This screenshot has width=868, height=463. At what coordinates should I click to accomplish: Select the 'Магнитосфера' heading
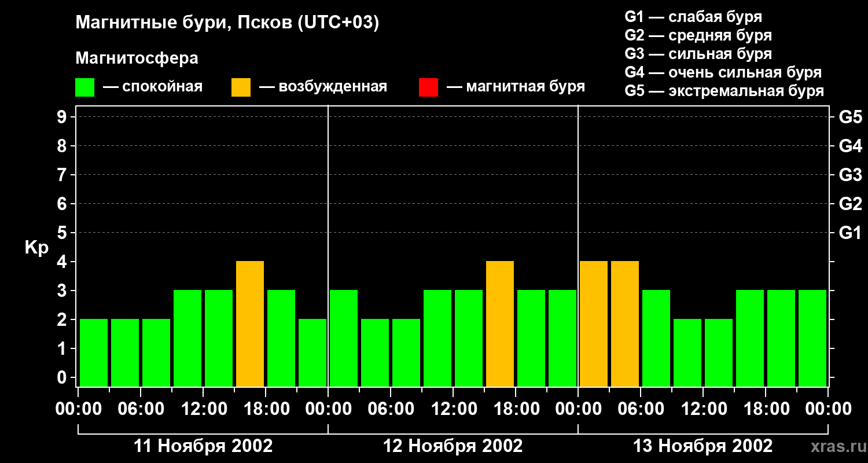click(137, 58)
